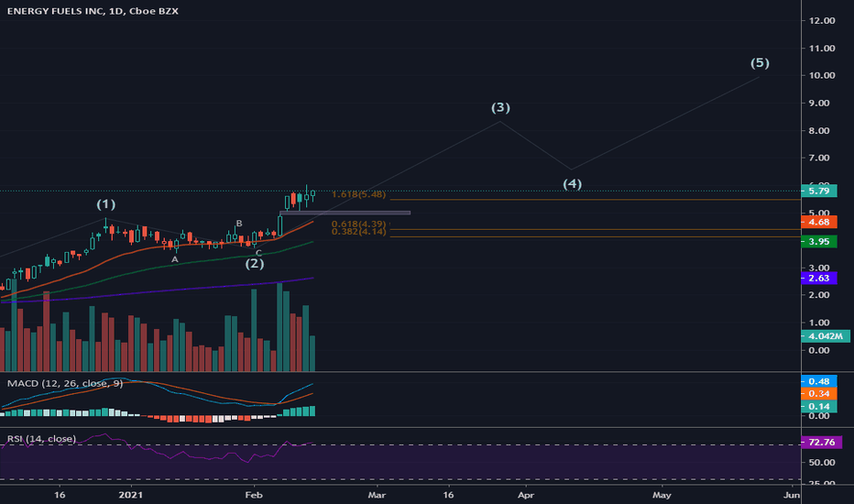Click the Fibonacci 0.618(4.39) level label
The width and height of the screenshot is (854, 504).
(x=358, y=224)
